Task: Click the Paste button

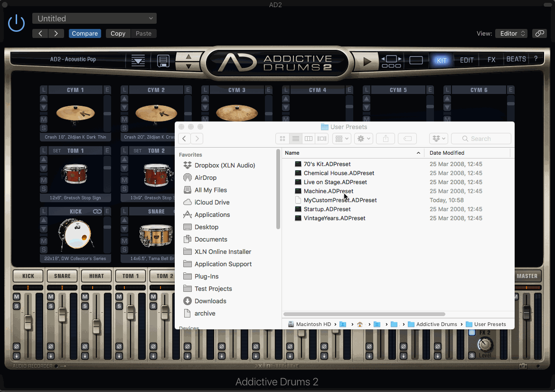Action: 144,33
